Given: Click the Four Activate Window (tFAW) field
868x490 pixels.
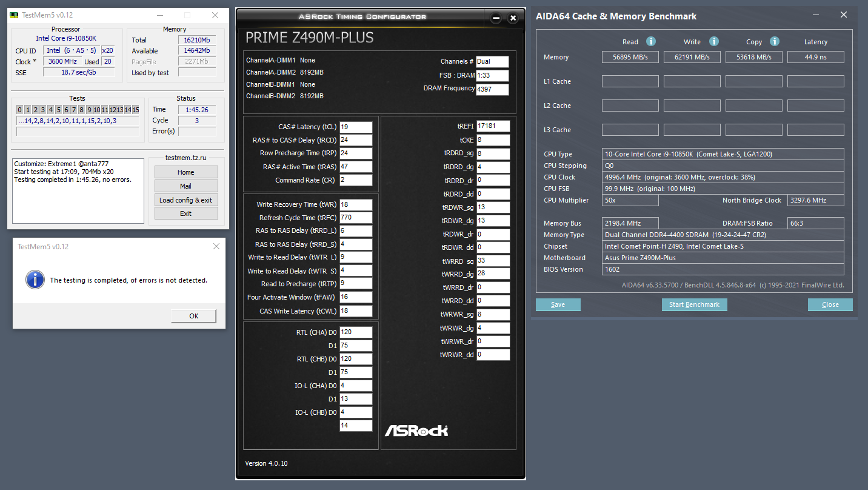Looking at the screenshot, I should pos(356,297).
